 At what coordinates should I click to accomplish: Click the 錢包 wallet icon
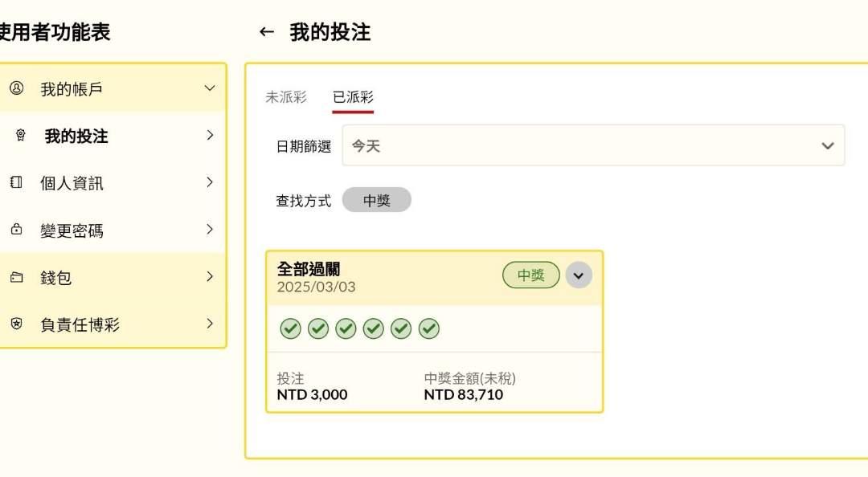16,277
